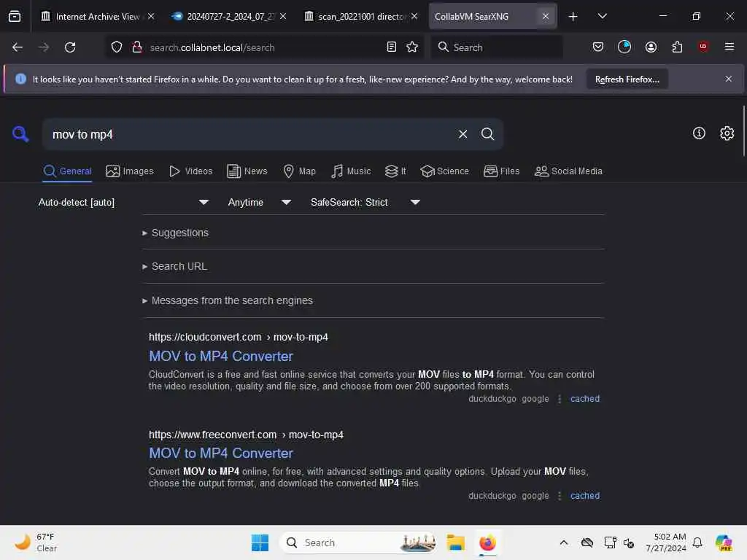Open cached link for freeconvert result
747x560 pixels.
(x=584, y=496)
